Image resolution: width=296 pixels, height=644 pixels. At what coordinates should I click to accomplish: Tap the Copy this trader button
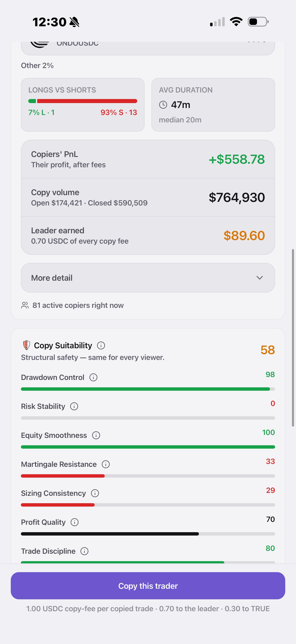point(148,586)
